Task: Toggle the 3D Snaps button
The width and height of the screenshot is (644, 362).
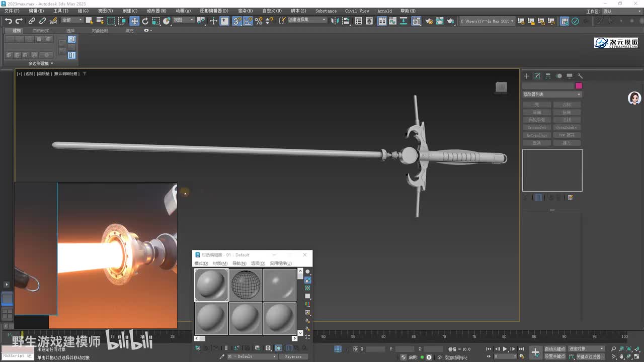Action: pyautogui.click(x=236, y=21)
